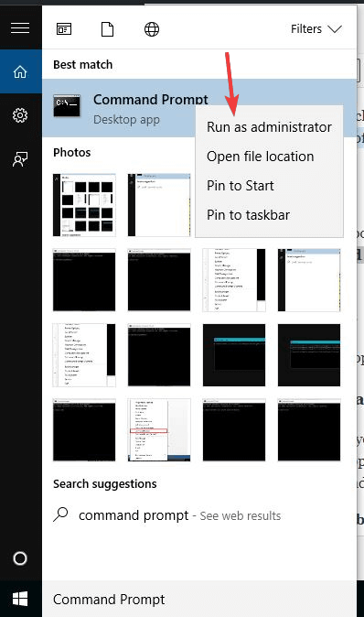Screen dimensions: 364x617
Task: Click the Command Prompt app icon
Action: tap(67, 106)
